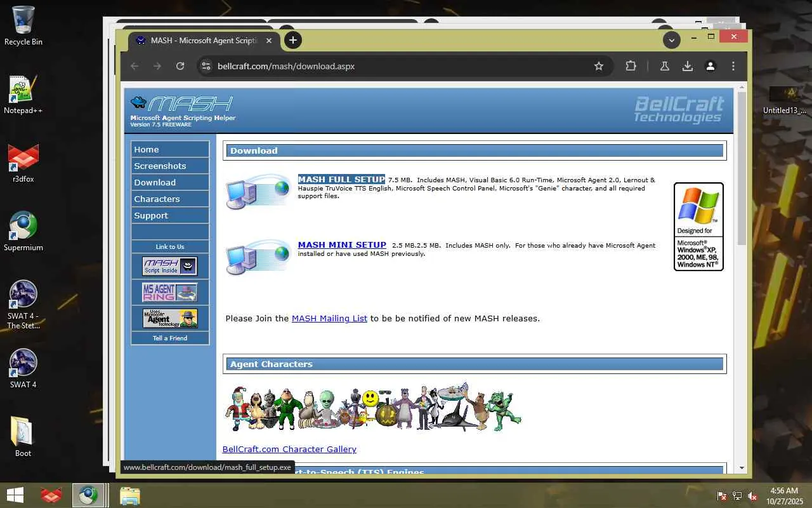Click the computer icon beside Mini Setup
This screenshot has width=812, height=508.
click(x=258, y=257)
